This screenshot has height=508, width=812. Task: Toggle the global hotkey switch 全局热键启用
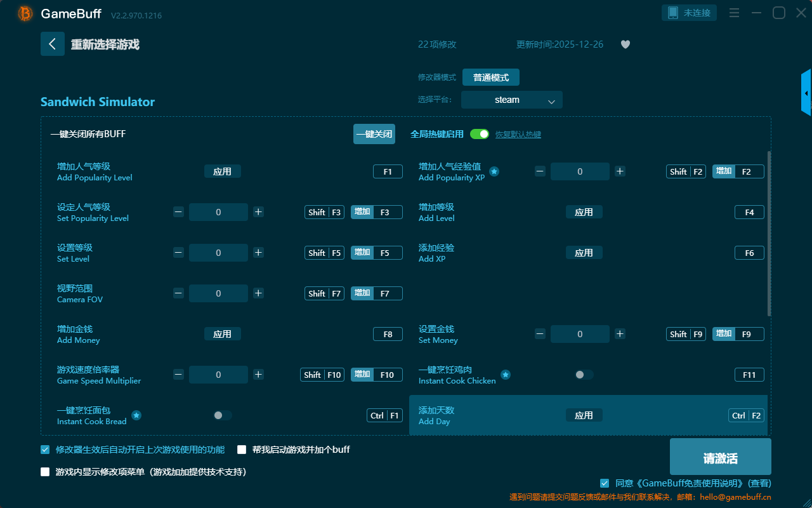pyautogui.click(x=480, y=134)
